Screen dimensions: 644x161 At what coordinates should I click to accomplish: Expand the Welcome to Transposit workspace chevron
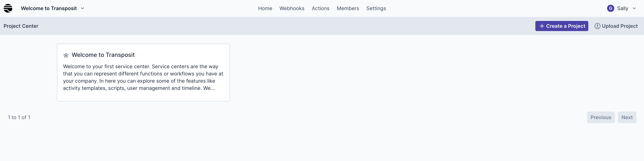tap(83, 8)
